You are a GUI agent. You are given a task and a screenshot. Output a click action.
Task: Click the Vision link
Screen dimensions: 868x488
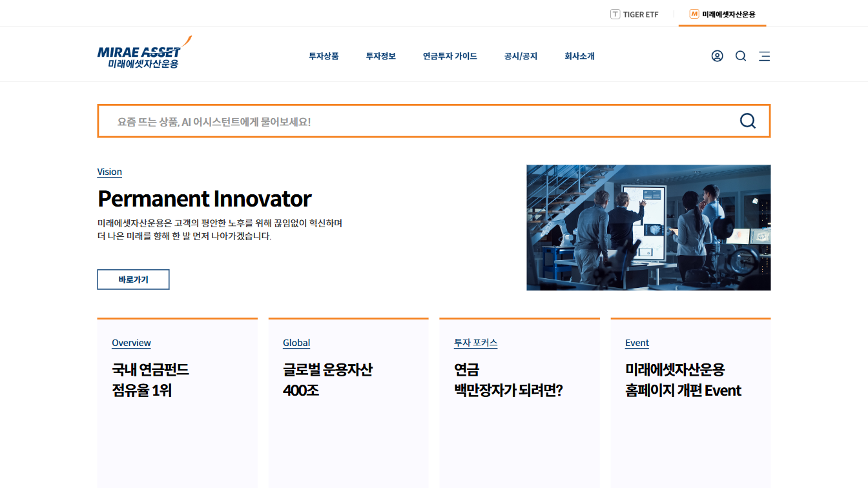[109, 172]
